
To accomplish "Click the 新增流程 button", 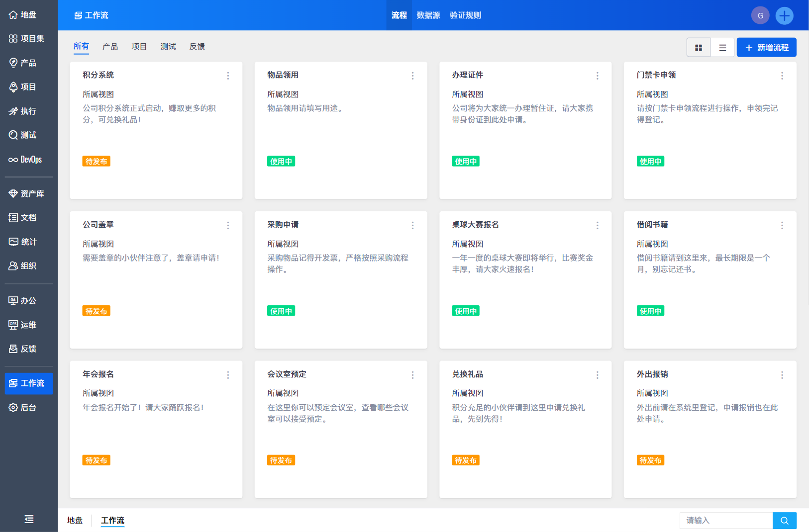I will (766, 48).
